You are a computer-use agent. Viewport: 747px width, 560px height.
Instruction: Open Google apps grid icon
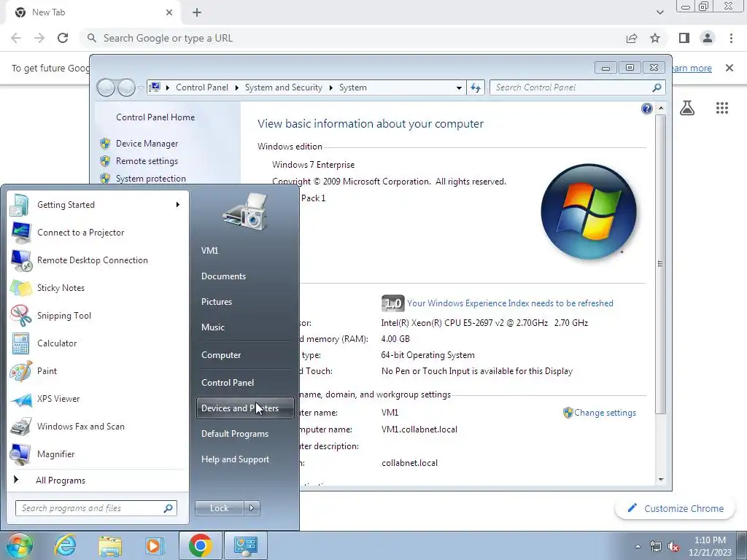721,108
